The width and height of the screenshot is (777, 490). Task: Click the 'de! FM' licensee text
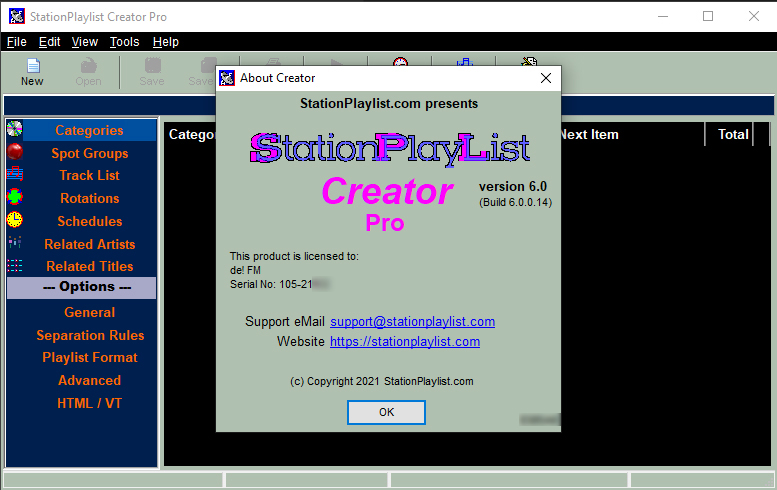coord(245,270)
